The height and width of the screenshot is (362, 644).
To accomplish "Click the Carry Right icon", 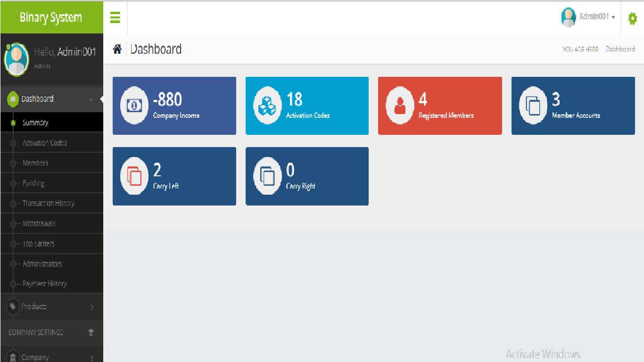I will click(267, 176).
